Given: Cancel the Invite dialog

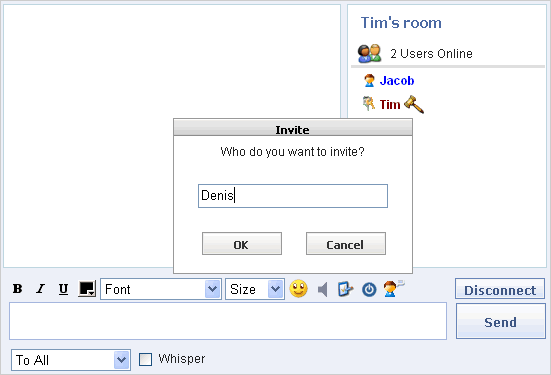Looking at the screenshot, I should point(346,244).
